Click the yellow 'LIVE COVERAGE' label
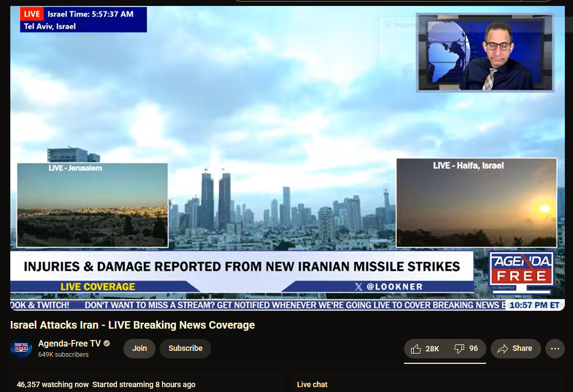The height and width of the screenshot is (392, 573). click(98, 287)
